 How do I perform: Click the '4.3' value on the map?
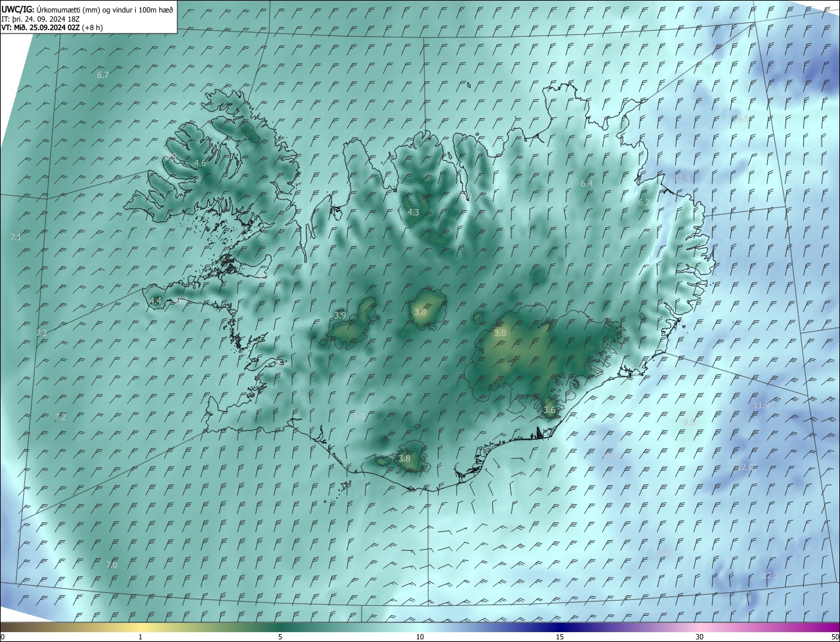pos(413,212)
